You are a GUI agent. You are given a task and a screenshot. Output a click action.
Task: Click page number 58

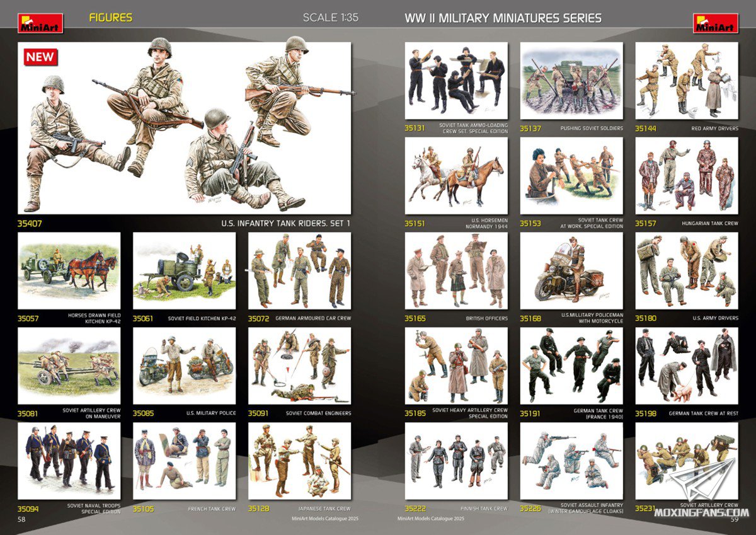[21, 519]
